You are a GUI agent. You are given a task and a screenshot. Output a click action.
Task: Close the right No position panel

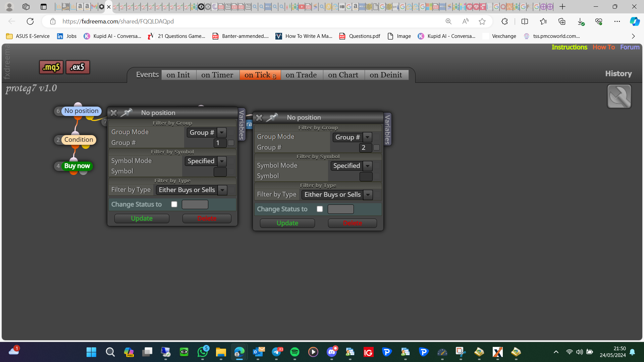[x=259, y=117]
